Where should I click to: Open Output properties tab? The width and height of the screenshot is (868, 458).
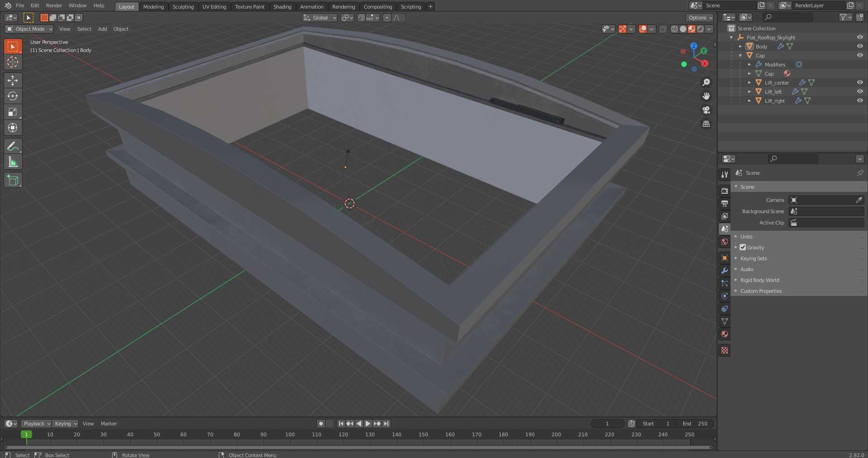725,204
